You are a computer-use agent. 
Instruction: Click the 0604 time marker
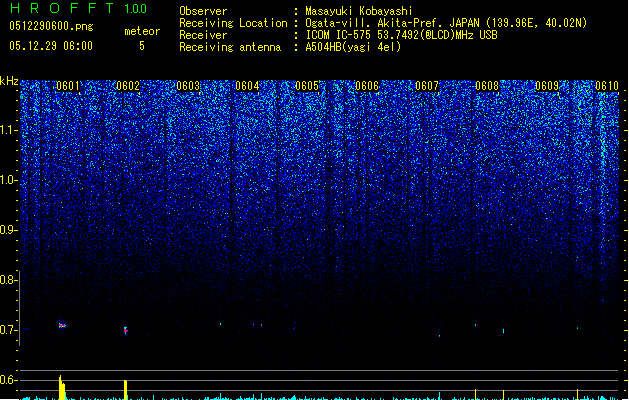[247, 86]
